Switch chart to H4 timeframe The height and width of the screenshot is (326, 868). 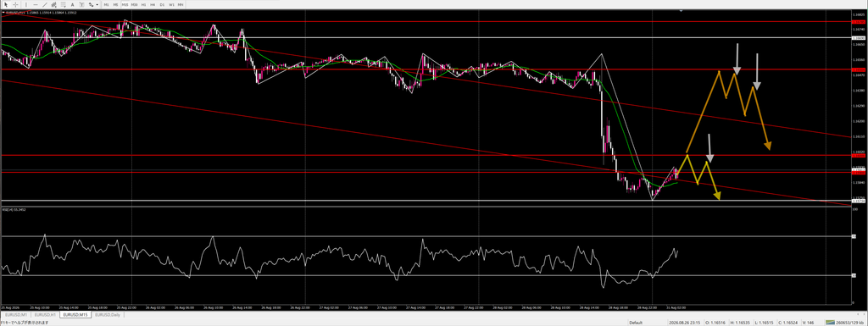(153, 4)
